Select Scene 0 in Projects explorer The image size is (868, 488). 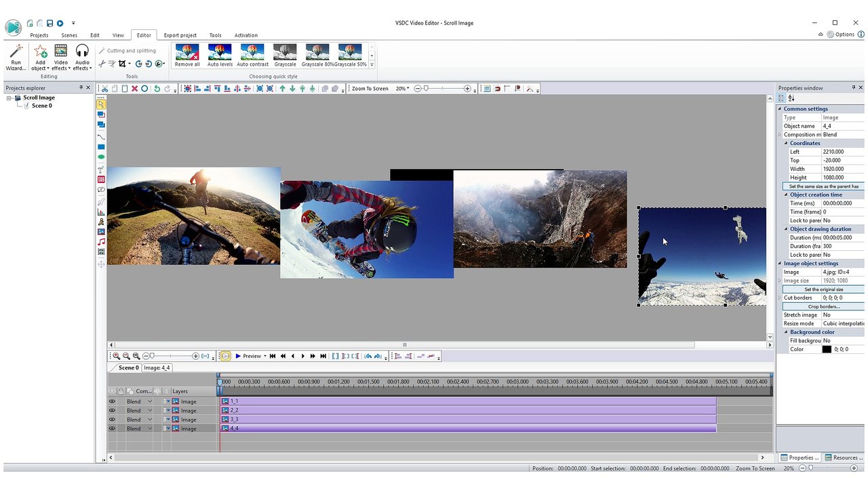[41, 106]
